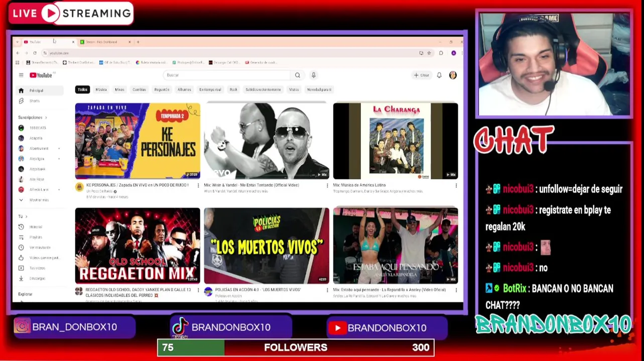Open the browser extensions puzzle icon
This screenshot has width=644, height=361.
tap(441, 53)
